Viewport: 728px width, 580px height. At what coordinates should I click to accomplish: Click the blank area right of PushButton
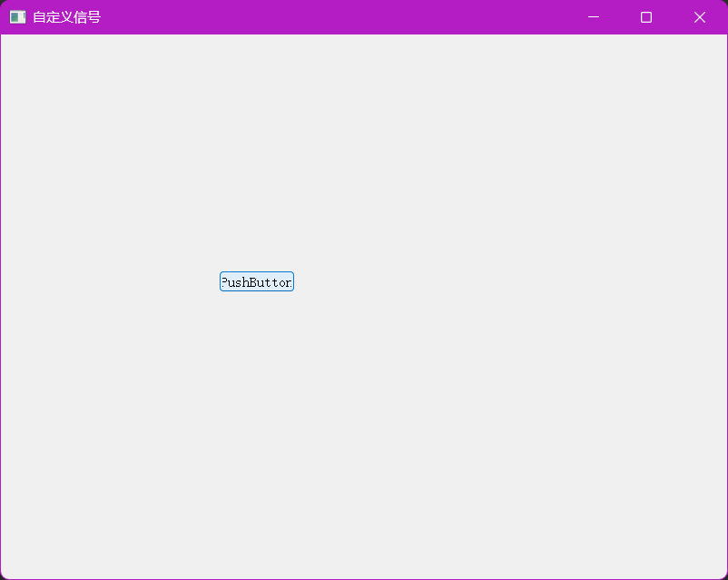click(x=454, y=282)
